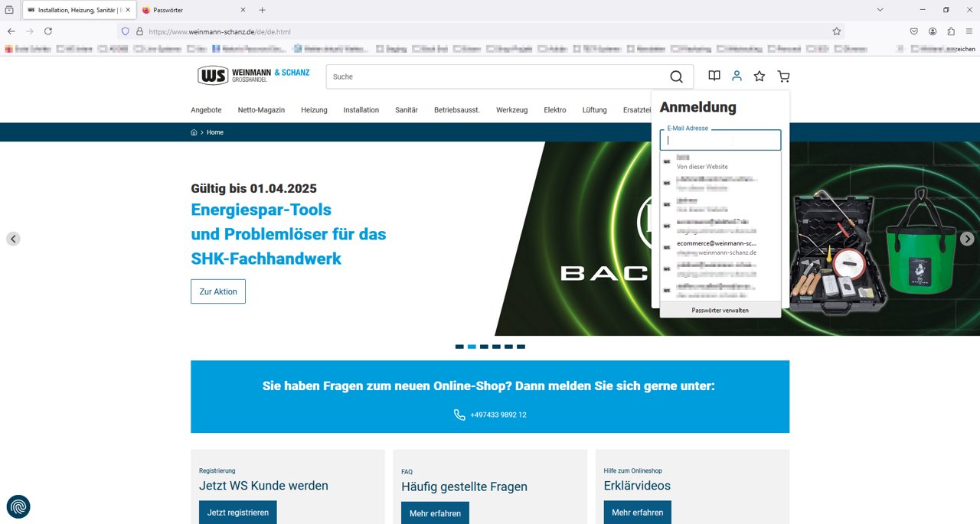Click Jetzt registrieren button
The image size is (980, 524).
(237, 513)
